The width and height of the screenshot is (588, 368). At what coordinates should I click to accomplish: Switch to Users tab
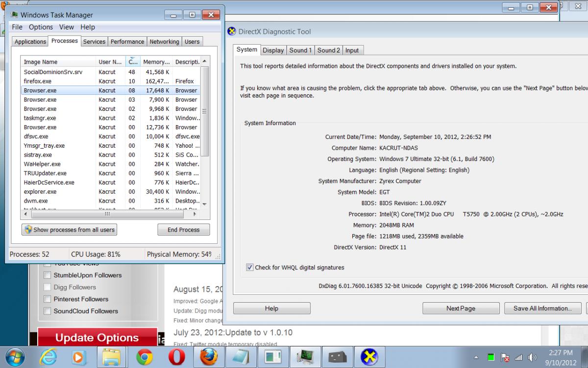click(x=192, y=42)
